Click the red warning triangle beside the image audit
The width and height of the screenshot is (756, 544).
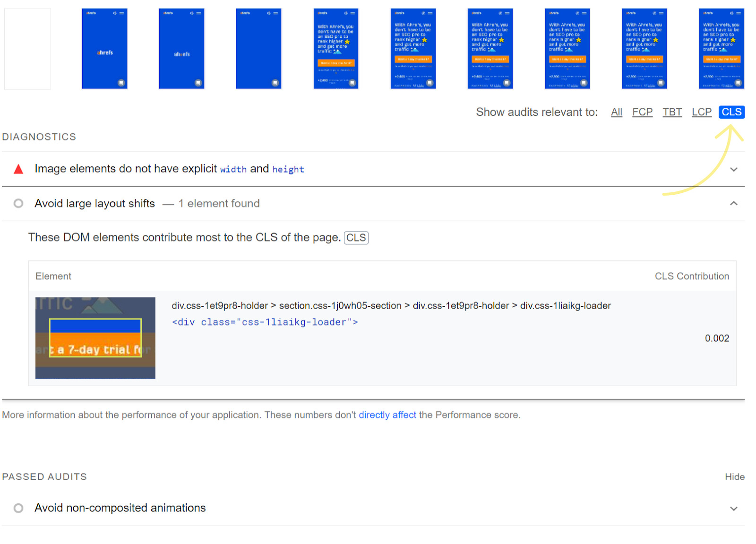(x=18, y=169)
